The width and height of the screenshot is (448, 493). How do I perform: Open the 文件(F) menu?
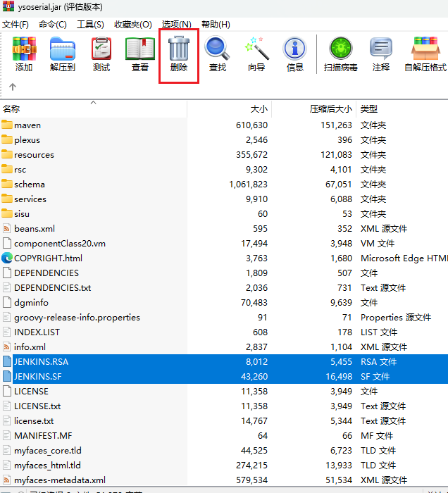(15, 24)
